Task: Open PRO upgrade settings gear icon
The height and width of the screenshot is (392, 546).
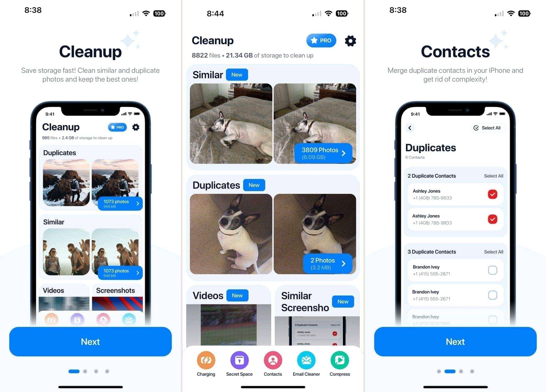Action: click(x=350, y=41)
